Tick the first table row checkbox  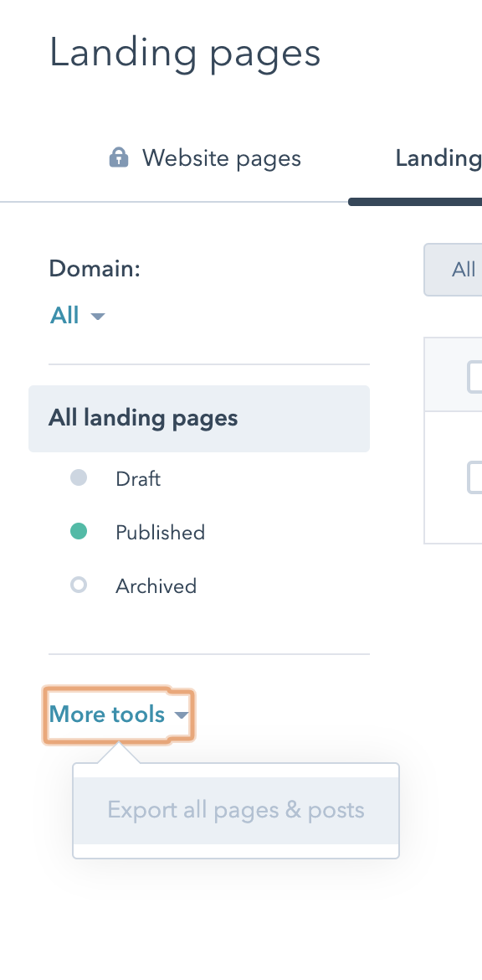(x=475, y=477)
